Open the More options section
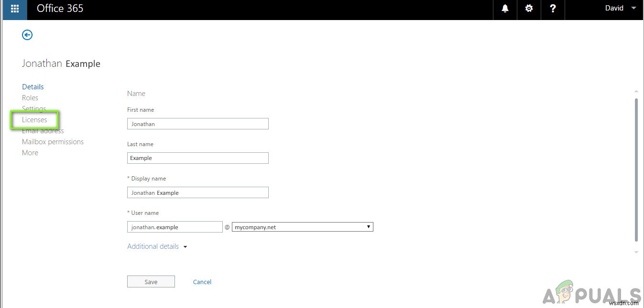 (30, 152)
